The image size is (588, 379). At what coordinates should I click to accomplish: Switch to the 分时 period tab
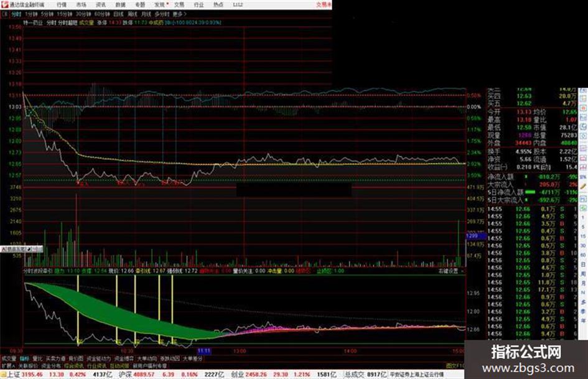16,14
